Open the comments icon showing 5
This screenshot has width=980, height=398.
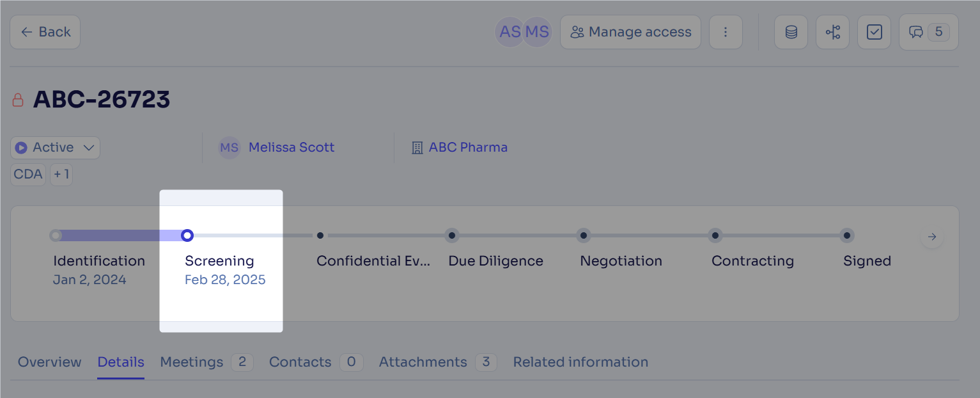click(928, 32)
